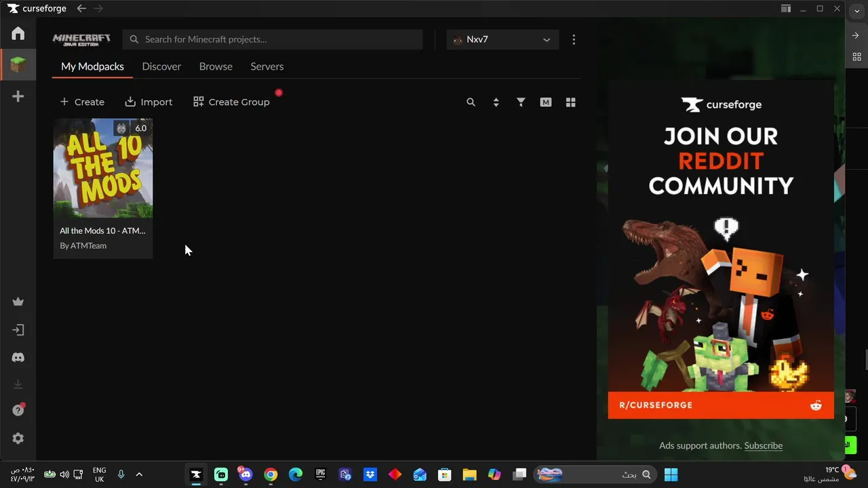Open Dropbox from the taskbar
This screenshot has width=868, height=488.
[x=370, y=474]
